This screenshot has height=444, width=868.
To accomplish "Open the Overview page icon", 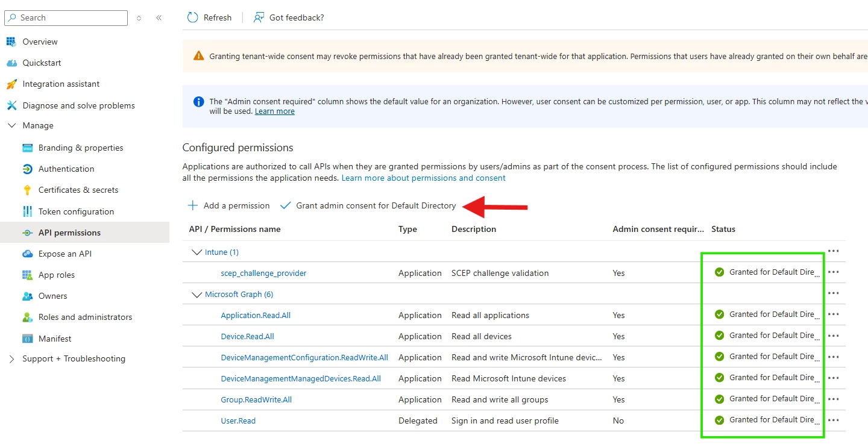I will point(11,42).
